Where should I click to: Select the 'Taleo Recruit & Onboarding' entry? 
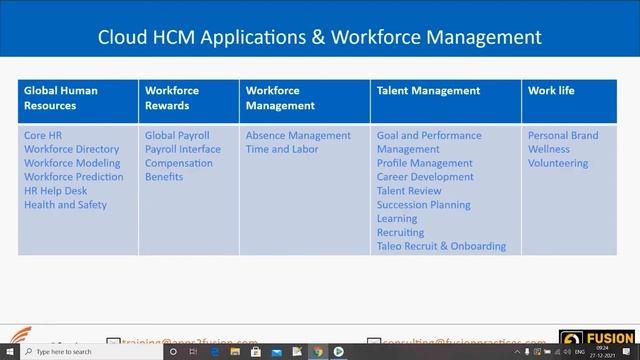[x=441, y=246]
